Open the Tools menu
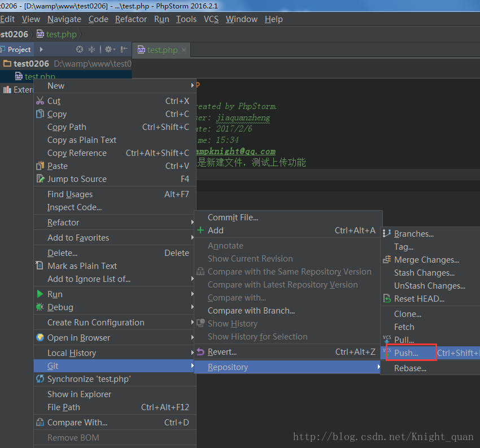The height and width of the screenshot is (448, 480). click(x=186, y=19)
